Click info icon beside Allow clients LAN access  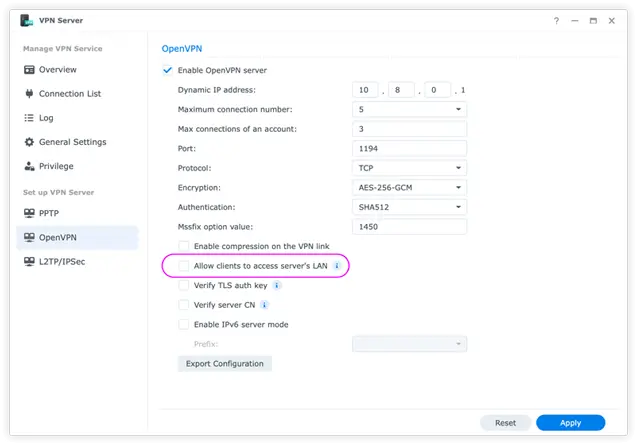coord(336,266)
